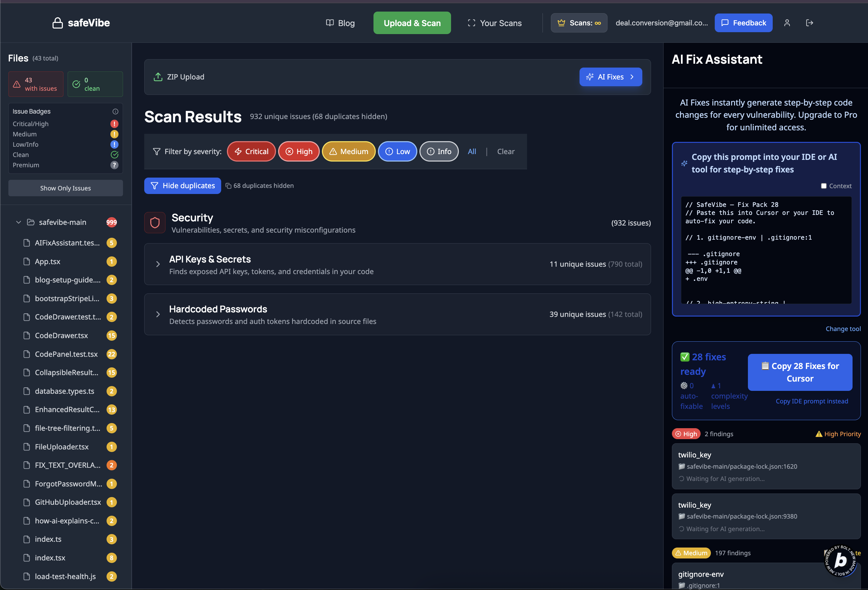Click the user profile icon
Screen dimensions: 868x590
(787, 23)
